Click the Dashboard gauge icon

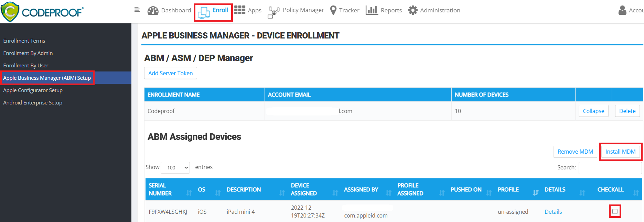[x=153, y=11]
